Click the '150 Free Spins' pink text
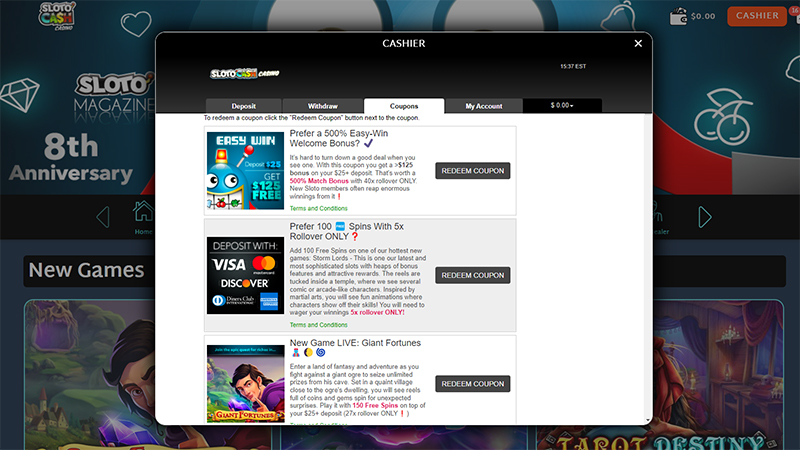This screenshot has width=800, height=450. [375, 406]
